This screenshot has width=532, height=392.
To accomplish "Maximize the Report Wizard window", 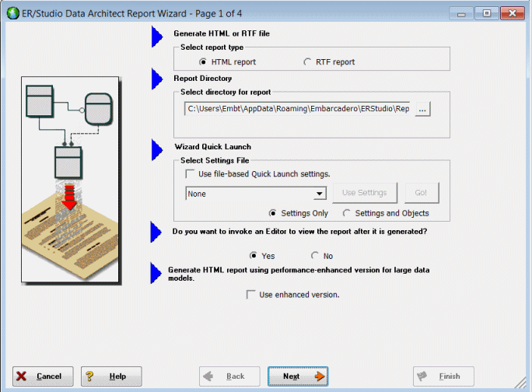I will (487, 13).
